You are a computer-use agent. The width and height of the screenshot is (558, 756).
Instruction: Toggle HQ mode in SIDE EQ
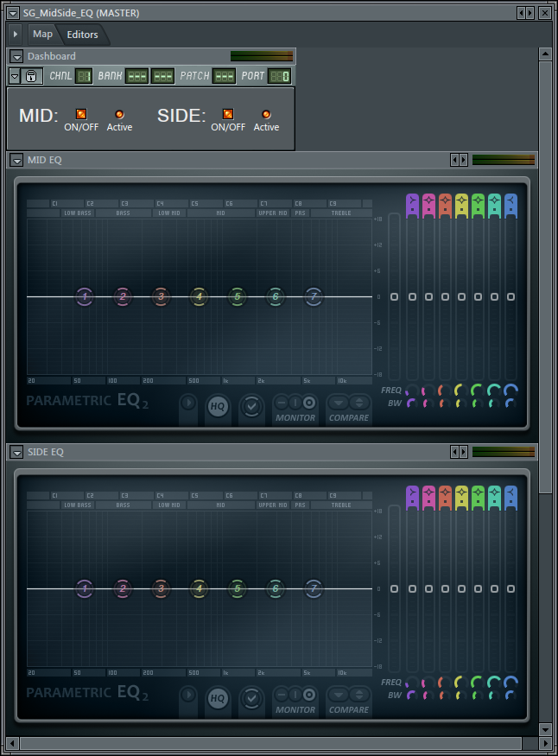pyautogui.click(x=218, y=698)
